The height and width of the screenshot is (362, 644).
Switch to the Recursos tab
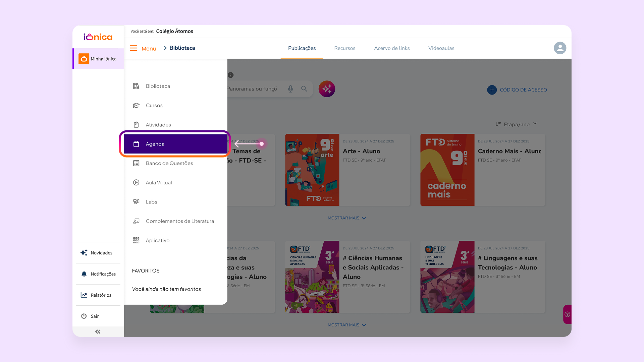(x=344, y=48)
